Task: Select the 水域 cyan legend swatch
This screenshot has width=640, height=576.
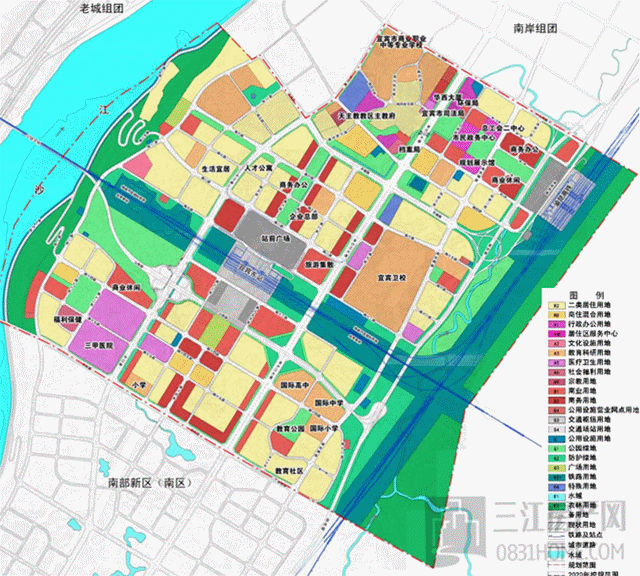Action: click(x=556, y=496)
